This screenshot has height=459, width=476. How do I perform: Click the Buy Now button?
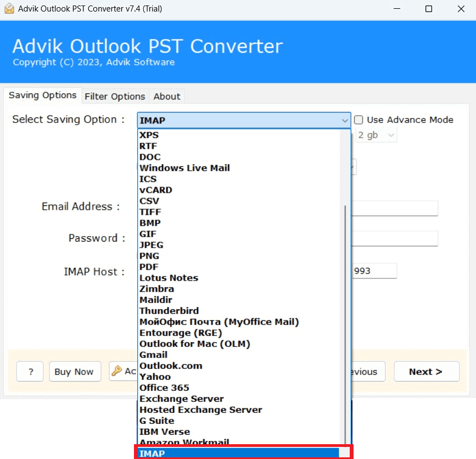click(75, 372)
